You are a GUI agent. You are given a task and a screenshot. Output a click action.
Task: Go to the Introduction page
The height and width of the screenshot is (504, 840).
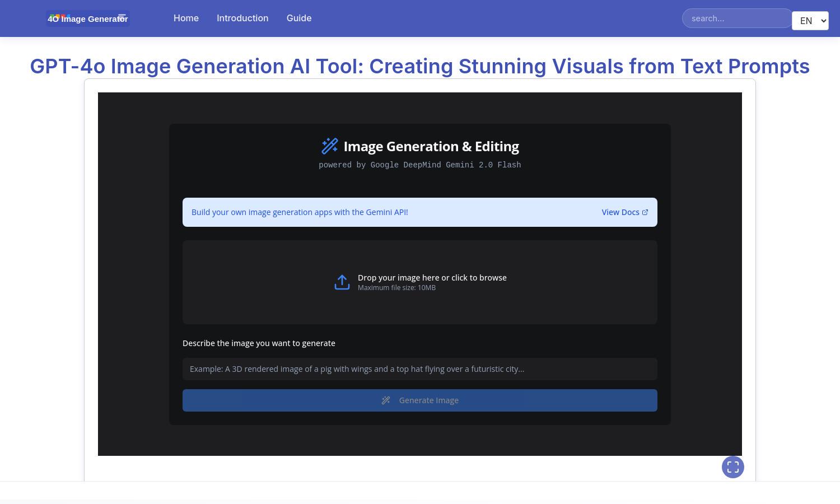[x=242, y=18]
